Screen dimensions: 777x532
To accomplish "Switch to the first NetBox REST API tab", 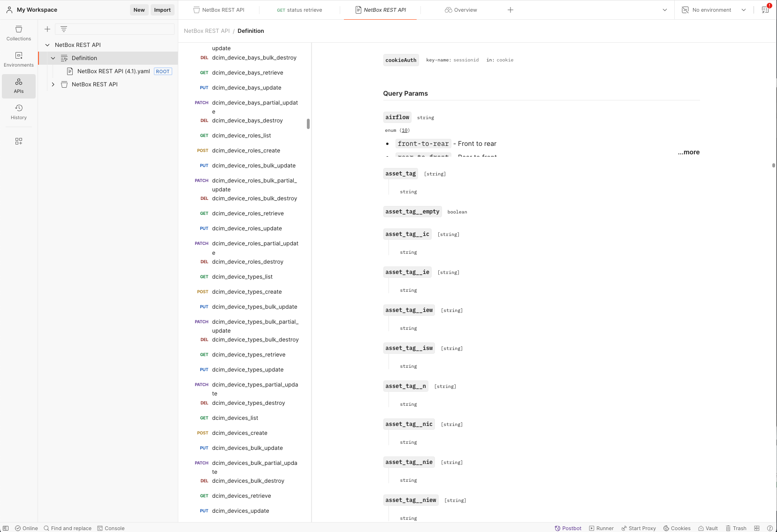I will [219, 10].
